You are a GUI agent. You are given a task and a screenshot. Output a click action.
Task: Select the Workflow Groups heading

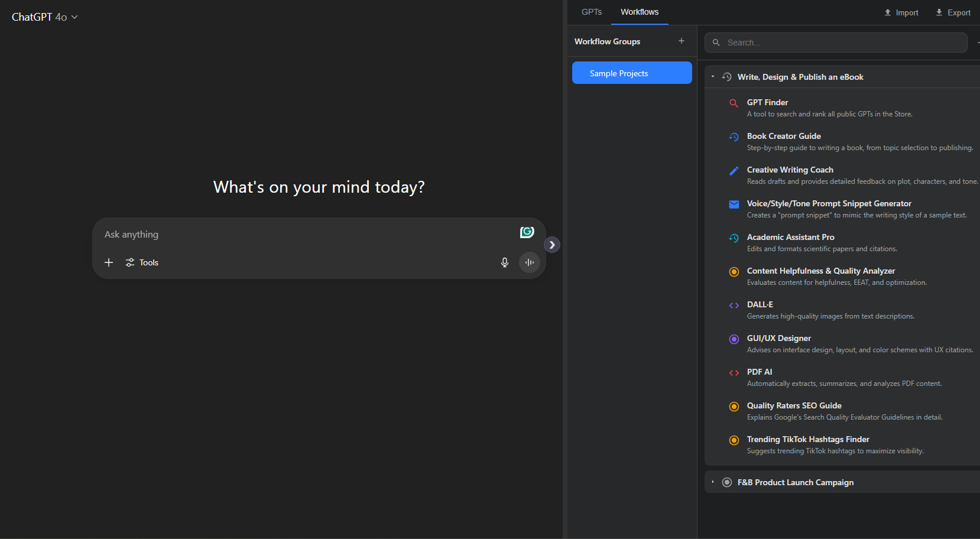point(607,41)
